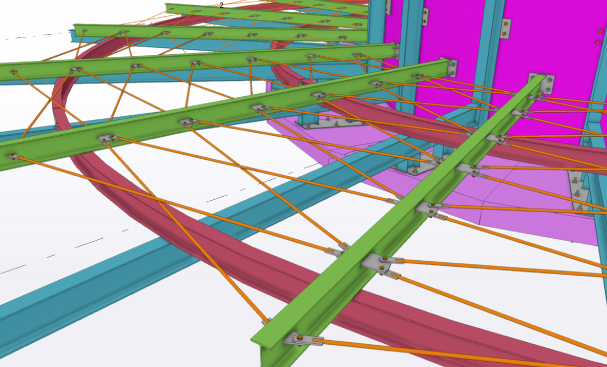Select the foreground green rafter running to bottom
The width and height of the screenshot is (607, 367).
tap(399, 217)
